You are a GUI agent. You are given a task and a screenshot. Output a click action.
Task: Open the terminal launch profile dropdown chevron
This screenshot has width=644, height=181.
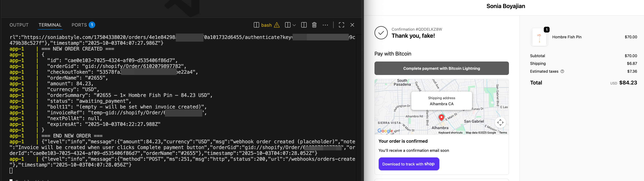(294, 25)
